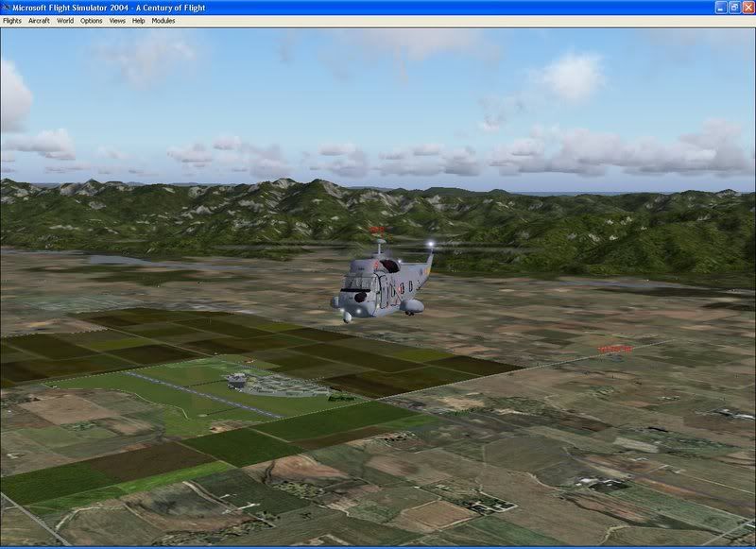
Task: Minimize the Flight Simulator window
Action: [x=719, y=8]
